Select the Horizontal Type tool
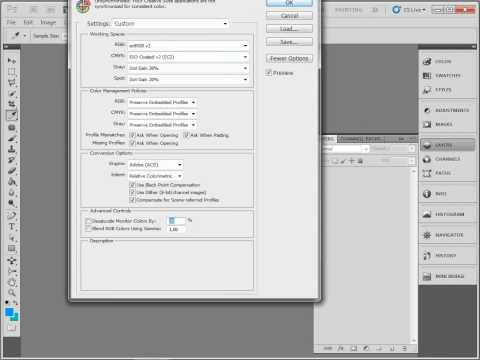 pyautogui.click(x=12, y=227)
